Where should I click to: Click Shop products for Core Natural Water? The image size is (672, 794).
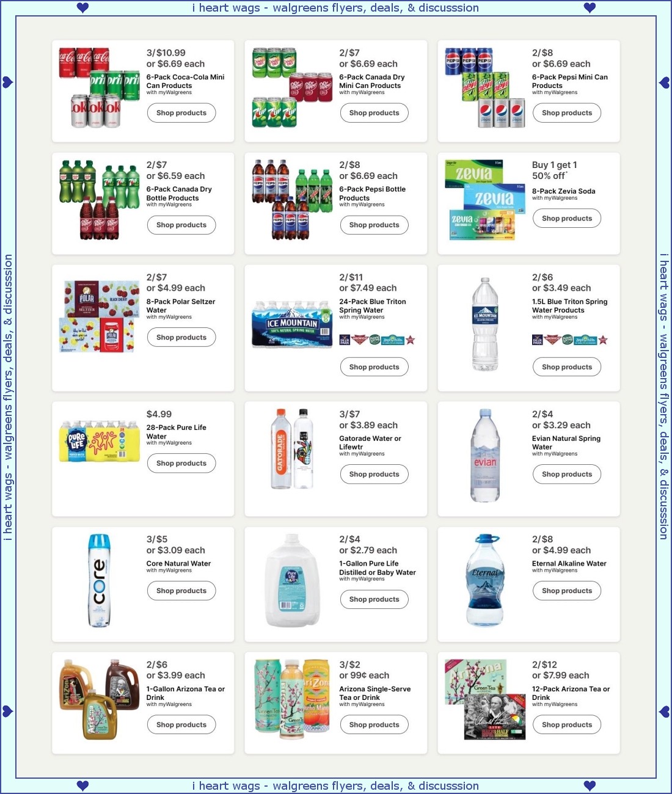tap(181, 591)
